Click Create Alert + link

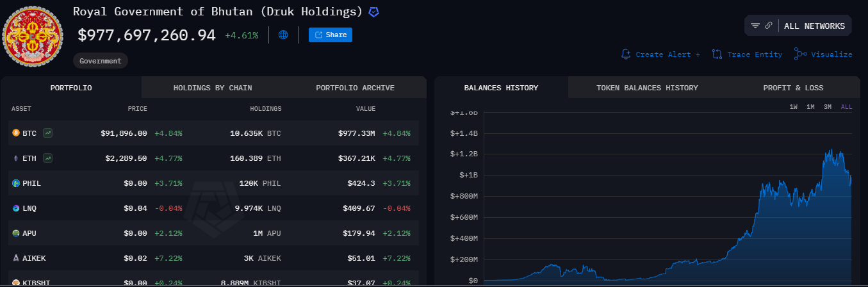click(661, 54)
